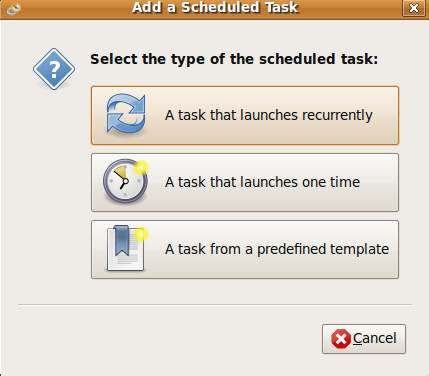
Task: Close the Add a Scheduled Task window
Action: tap(414, 8)
